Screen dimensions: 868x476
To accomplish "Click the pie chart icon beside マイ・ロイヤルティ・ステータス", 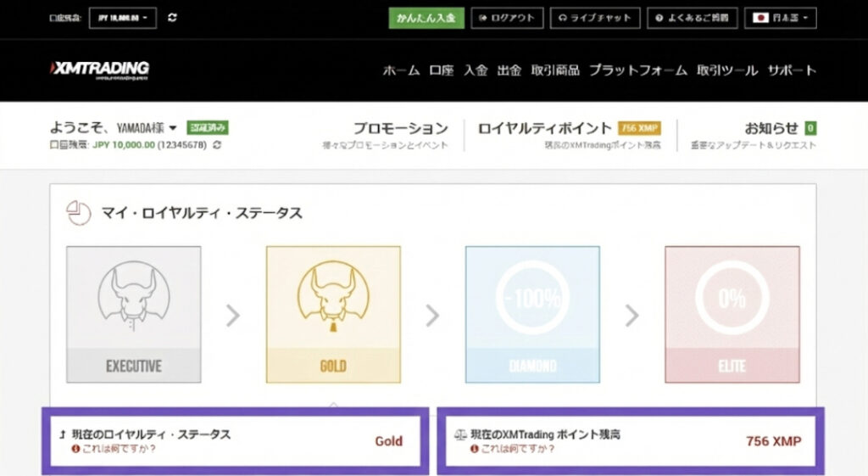I will [78, 213].
